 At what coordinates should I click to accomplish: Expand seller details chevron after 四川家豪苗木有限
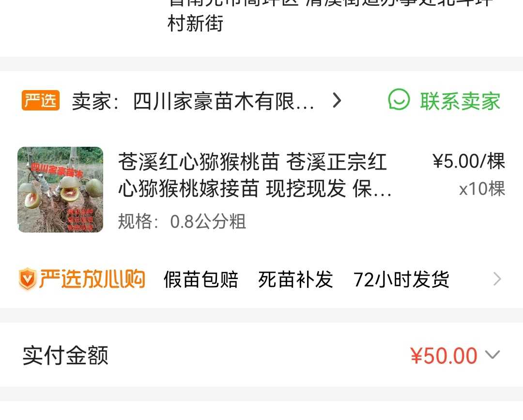(337, 100)
